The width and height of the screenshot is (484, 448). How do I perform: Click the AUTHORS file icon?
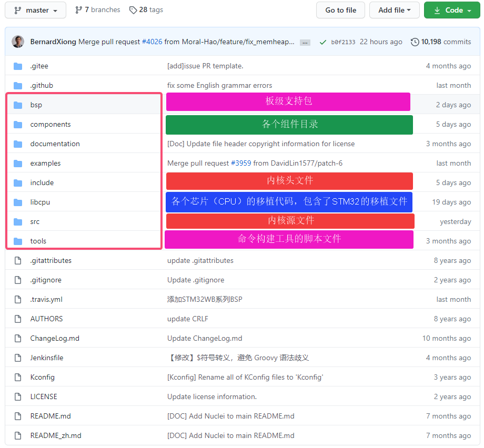pos(18,319)
